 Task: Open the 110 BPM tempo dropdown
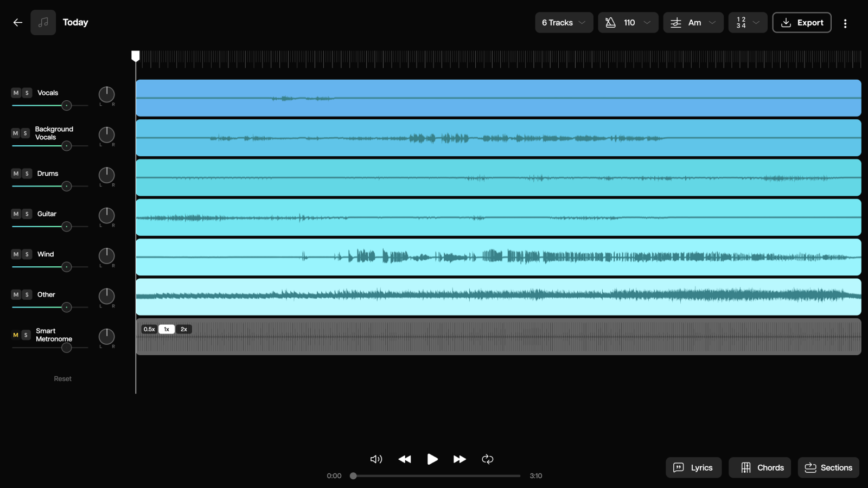628,22
